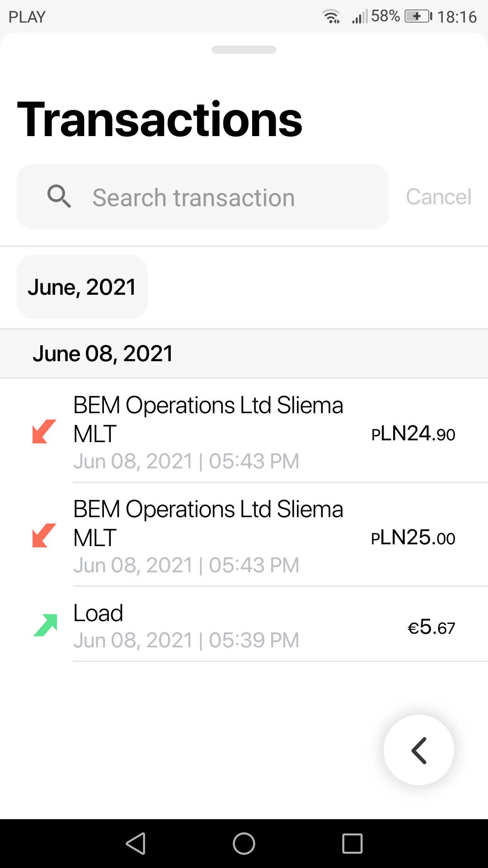Screen dimensions: 488x868
Task: Tap Cancel next to search
Action: tap(438, 197)
